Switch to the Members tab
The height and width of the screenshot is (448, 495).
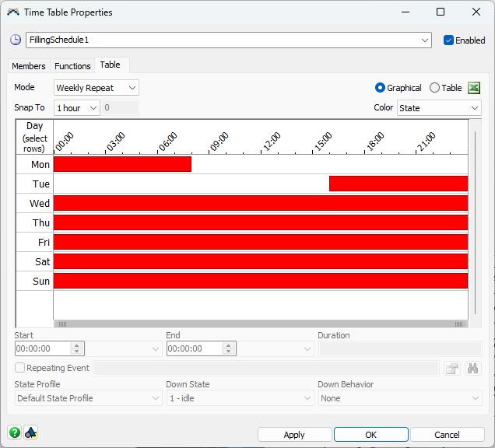click(29, 66)
